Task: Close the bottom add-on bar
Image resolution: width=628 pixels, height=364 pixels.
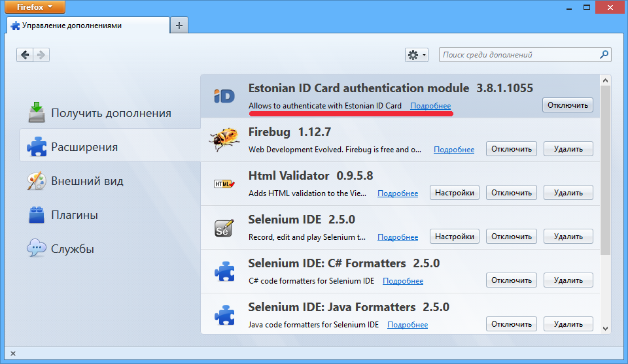Action: coord(13,353)
